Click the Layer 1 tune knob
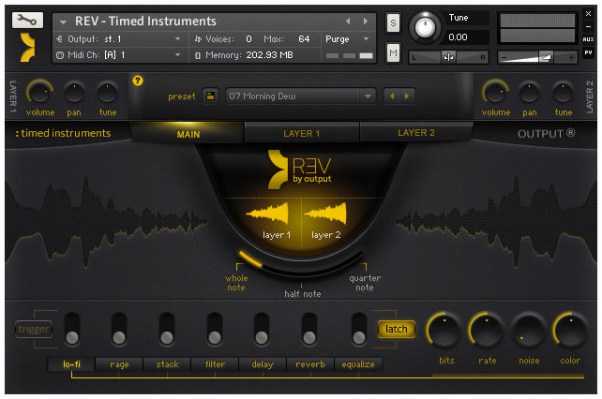Screen dimensions: 602x399 click(x=108, y=93)
